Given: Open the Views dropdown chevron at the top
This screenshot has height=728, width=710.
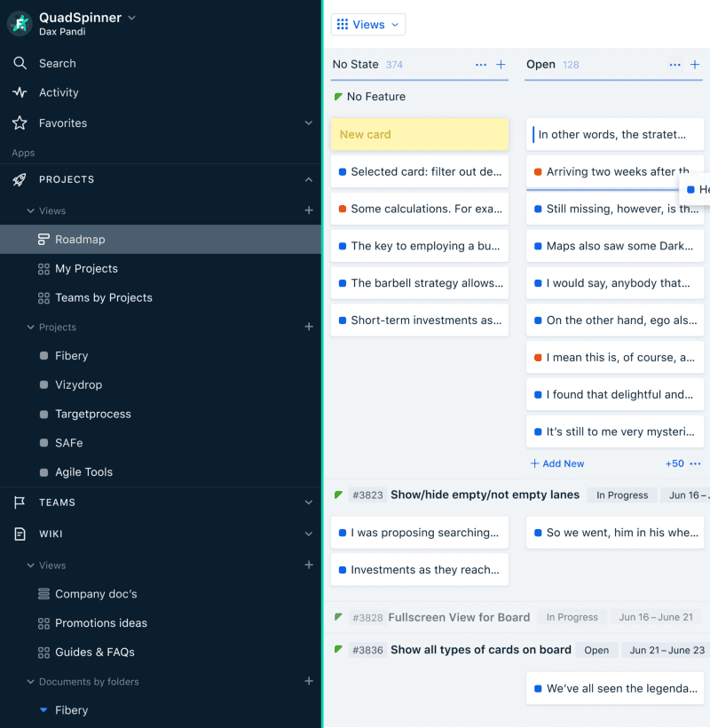Looking at the screenshot, I should pos(393,24).
